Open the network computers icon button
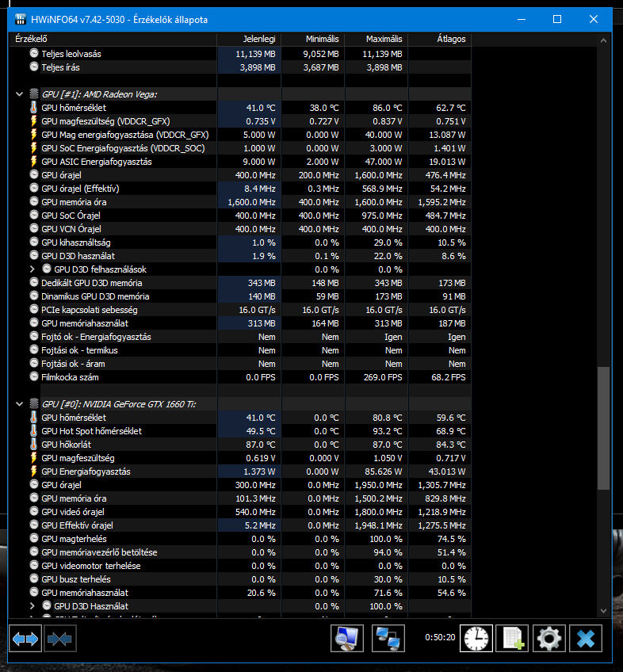Viewport: 623px width, 672px height. pyautogui.click(x=388, y=638)
